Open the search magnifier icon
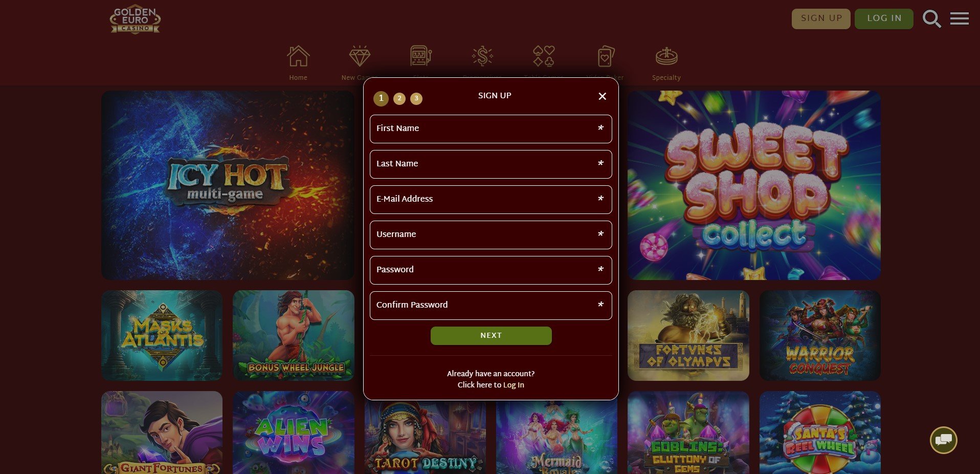Image resolution: width=980 pixels, height=474 pixels. [x=932, y=19]
